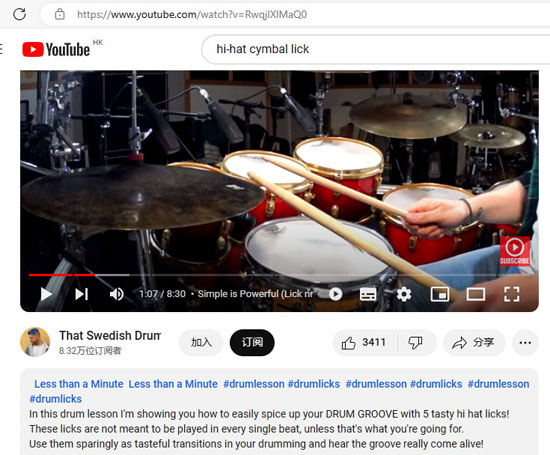Expand the more actions ellipsis menu
The width and height of the screenshot is (550, 455).
coord(525,342)
